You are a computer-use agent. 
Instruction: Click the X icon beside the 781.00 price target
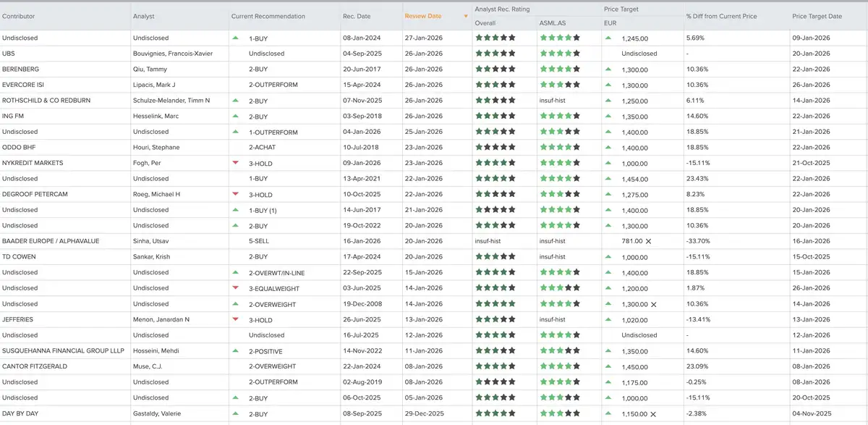(648, 241)
